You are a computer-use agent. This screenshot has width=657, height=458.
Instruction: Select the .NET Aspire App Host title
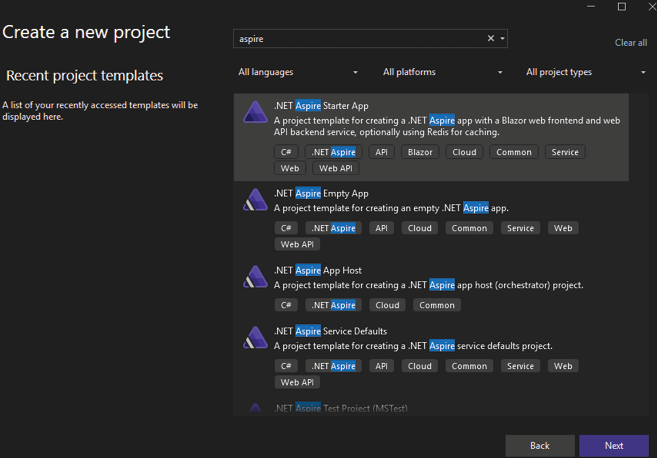coord(318,270)
